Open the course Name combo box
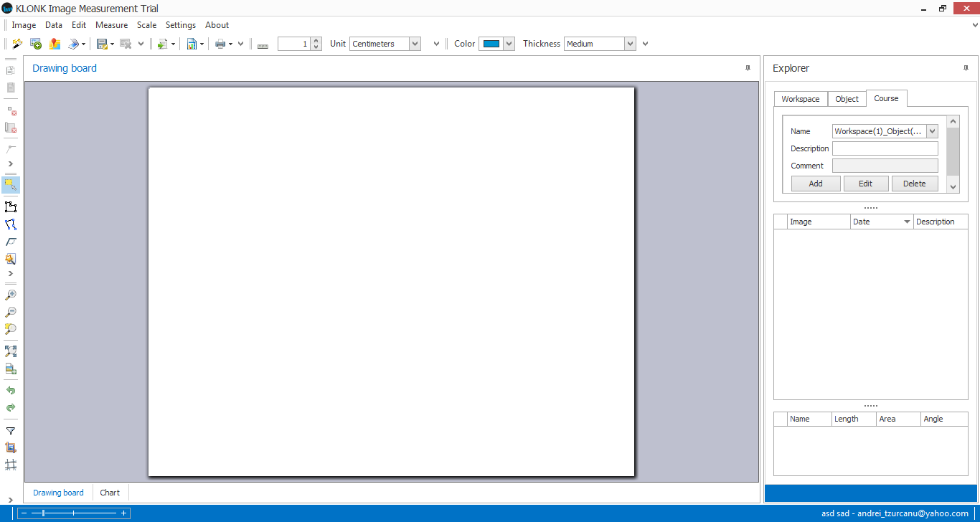Image resolution: width=980 pixels, height=522 pixels. [885, 131]
